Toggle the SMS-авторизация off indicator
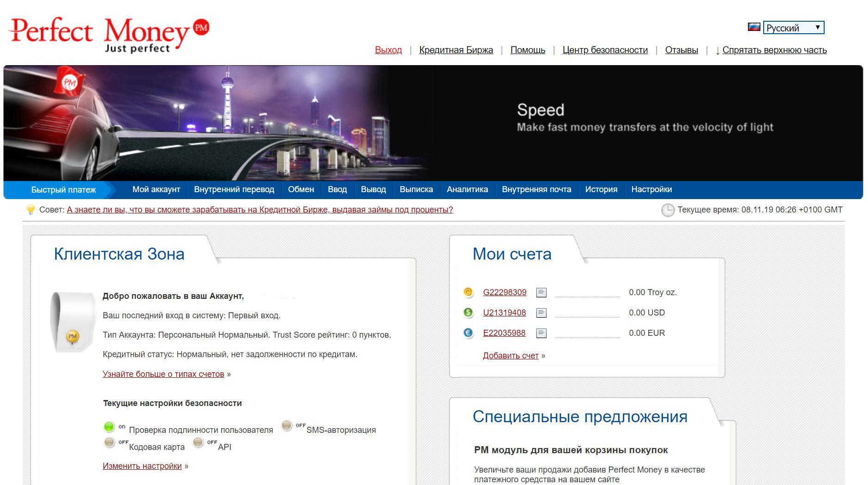The width and height of the screenshot is (868, 485). click(x=287, y=425)
